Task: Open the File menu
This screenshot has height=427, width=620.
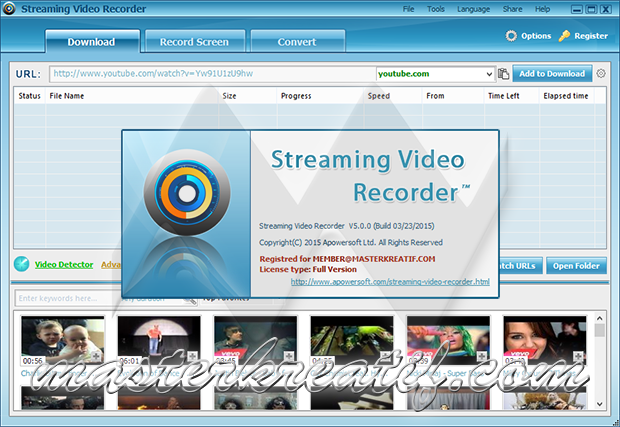Action: tap(408, 9)
